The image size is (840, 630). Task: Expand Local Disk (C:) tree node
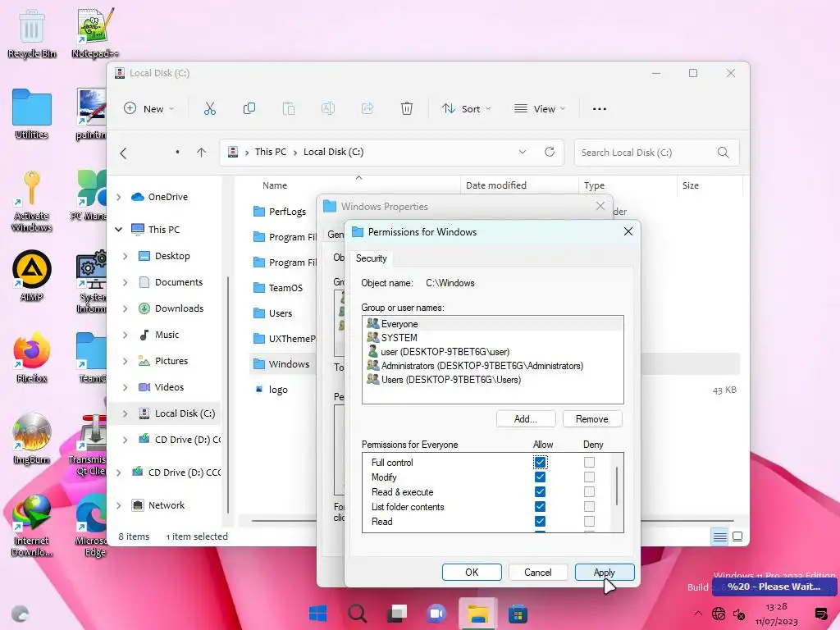click(x=126, y=413)
